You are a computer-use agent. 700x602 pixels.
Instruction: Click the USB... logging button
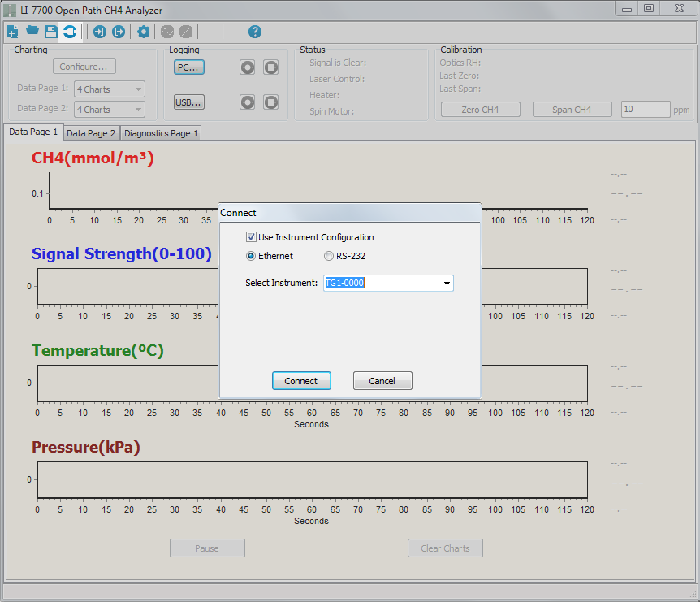(x=189, y=102)
